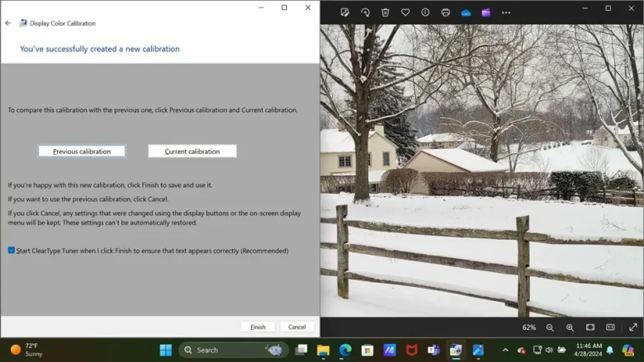Screen dimensions: 644x362
Task: Print the photo using the printer icon
Action: 446,12
